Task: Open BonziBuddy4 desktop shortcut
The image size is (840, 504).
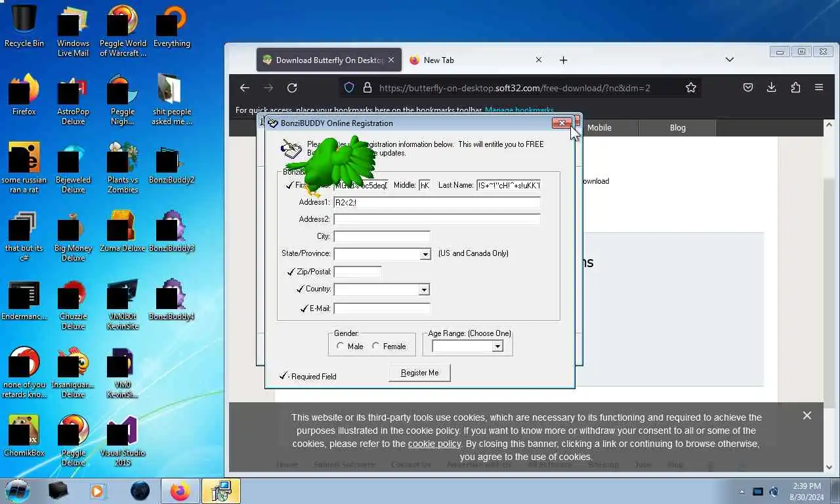Action: 171,299
